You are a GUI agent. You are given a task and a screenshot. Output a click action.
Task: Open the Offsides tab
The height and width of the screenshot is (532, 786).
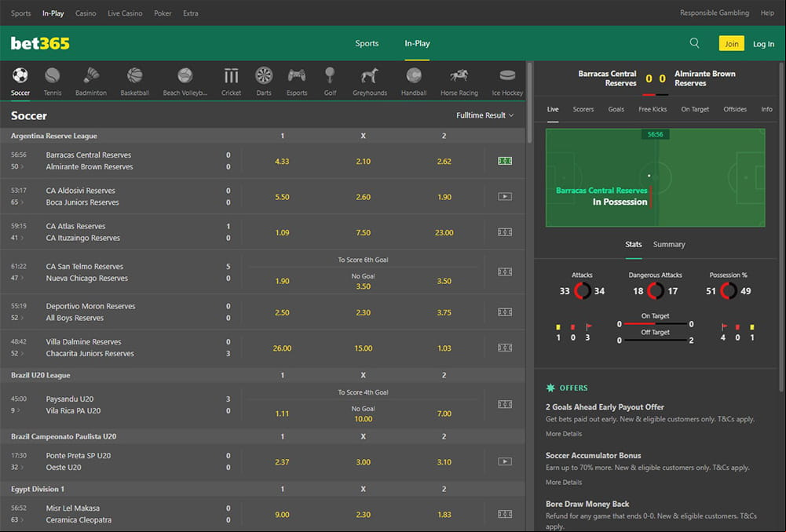735,109
